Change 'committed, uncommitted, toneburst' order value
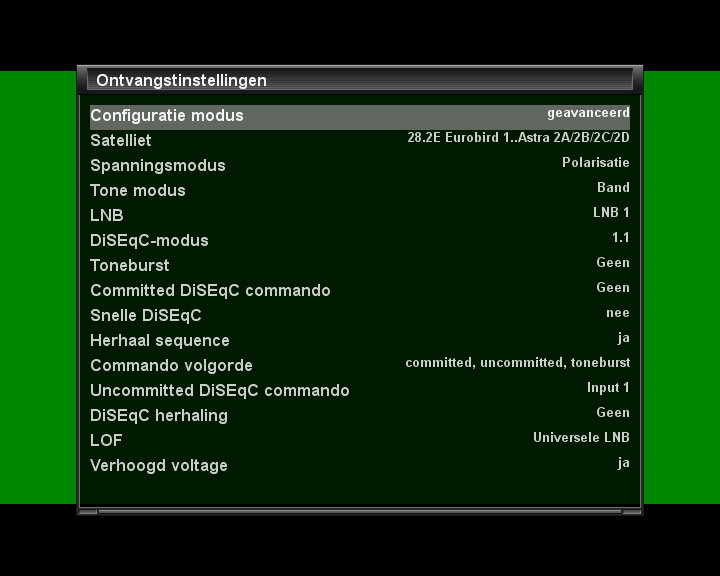This screenshot has height=576, width=720. (x=518, y=363)
